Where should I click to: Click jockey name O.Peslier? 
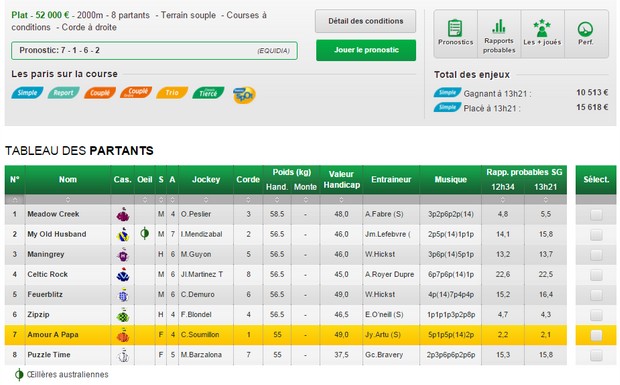[x=196, y=214]
